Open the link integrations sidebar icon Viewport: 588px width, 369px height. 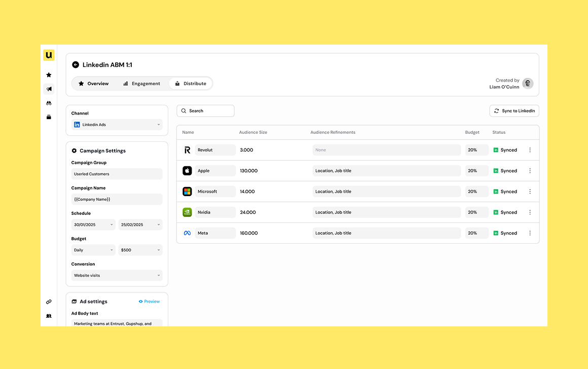(49, 302)
